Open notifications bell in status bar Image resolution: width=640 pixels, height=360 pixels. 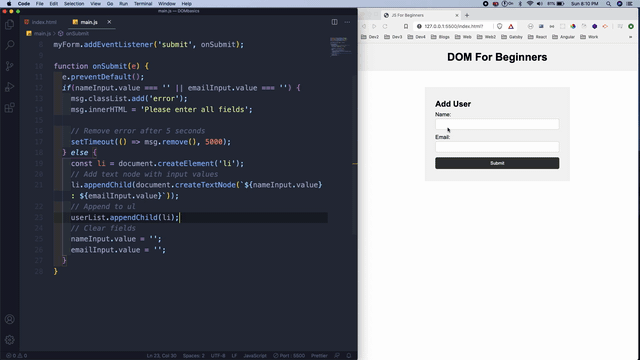click(x=349, y=356)
